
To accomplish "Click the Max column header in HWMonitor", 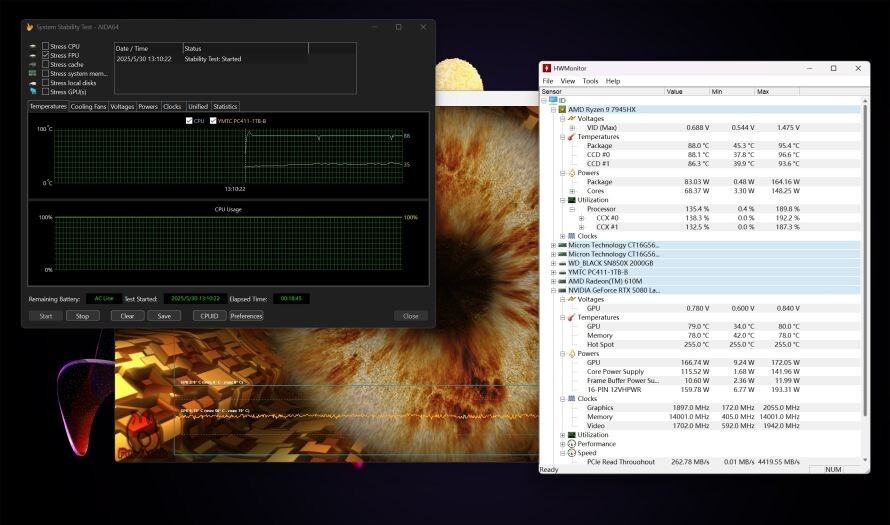I will point(777,91).
